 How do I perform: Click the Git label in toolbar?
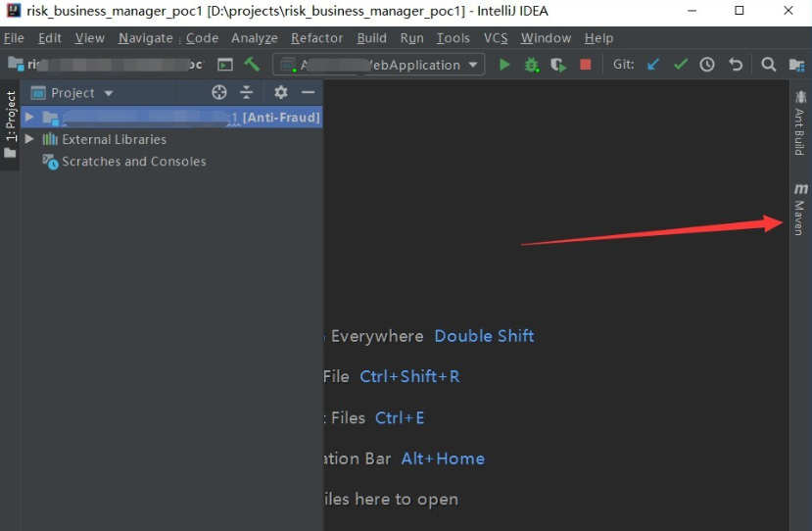[624, 65]
